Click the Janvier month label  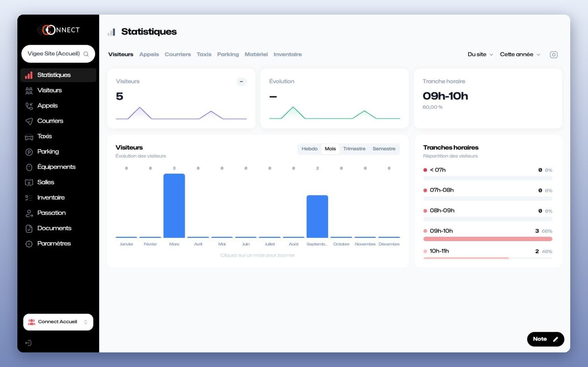[x=126, y=244]
